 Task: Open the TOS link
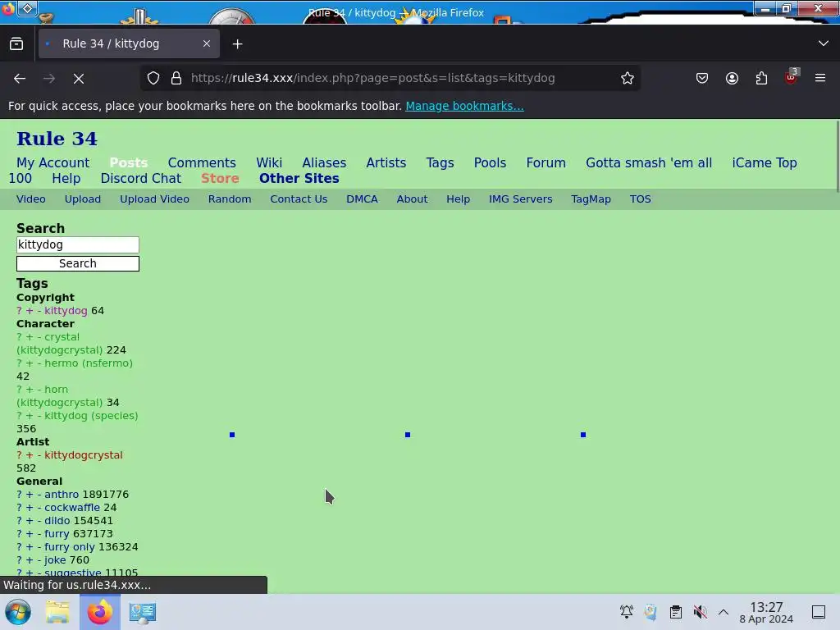tap(640, 199)
